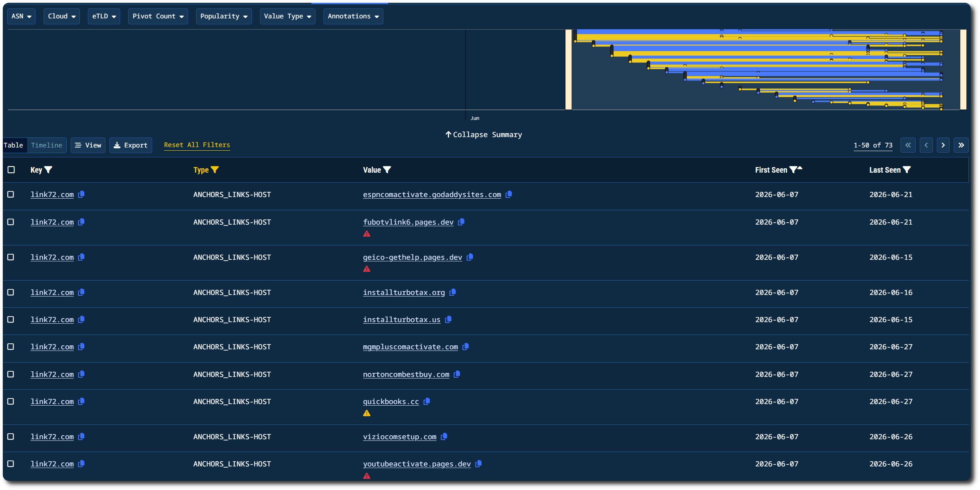Toggle select-all checkbox in table header

pos(11,170)
